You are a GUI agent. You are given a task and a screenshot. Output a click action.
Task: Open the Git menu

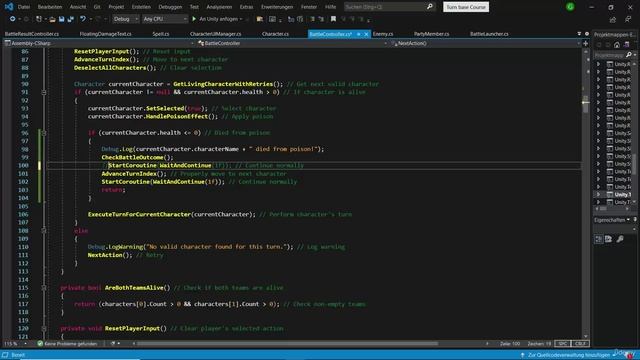pos(97,7)
